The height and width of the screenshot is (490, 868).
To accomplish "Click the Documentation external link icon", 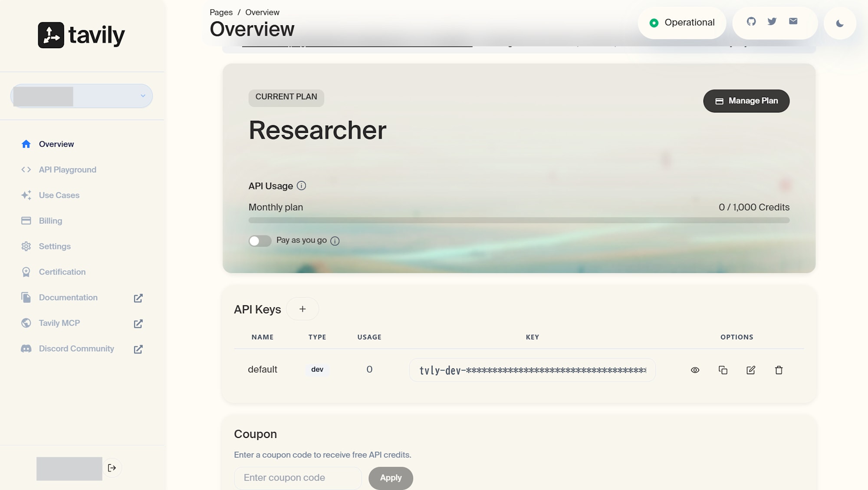I will tap(138, 298).
